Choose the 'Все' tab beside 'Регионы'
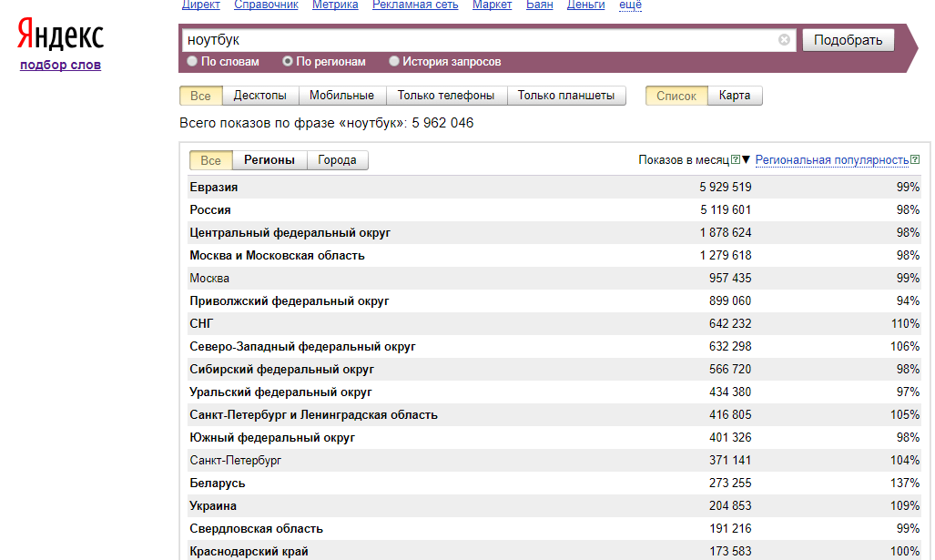The width and height of the screenshot is (935, 560). point(210,160)
